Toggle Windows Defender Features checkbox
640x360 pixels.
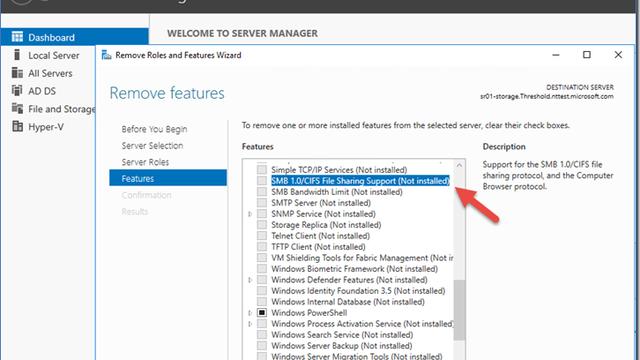[262, 280]
